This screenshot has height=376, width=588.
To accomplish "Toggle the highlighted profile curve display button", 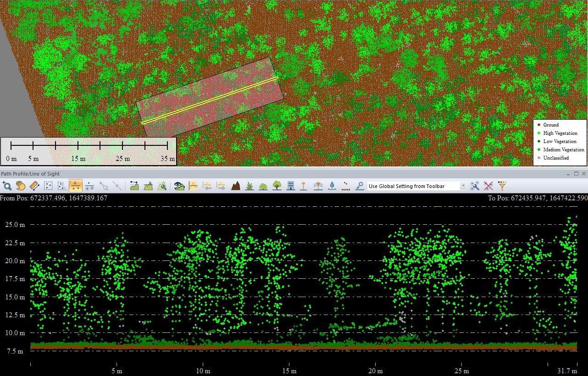I will pyautogui.click(x=194, y=186).
